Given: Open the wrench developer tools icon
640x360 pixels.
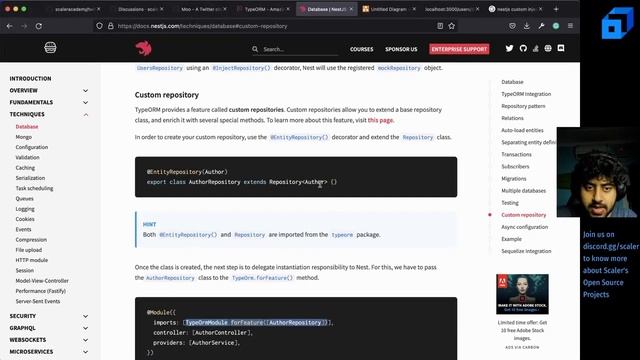Looking at the screenshot, I should click(x=541, y=26).
